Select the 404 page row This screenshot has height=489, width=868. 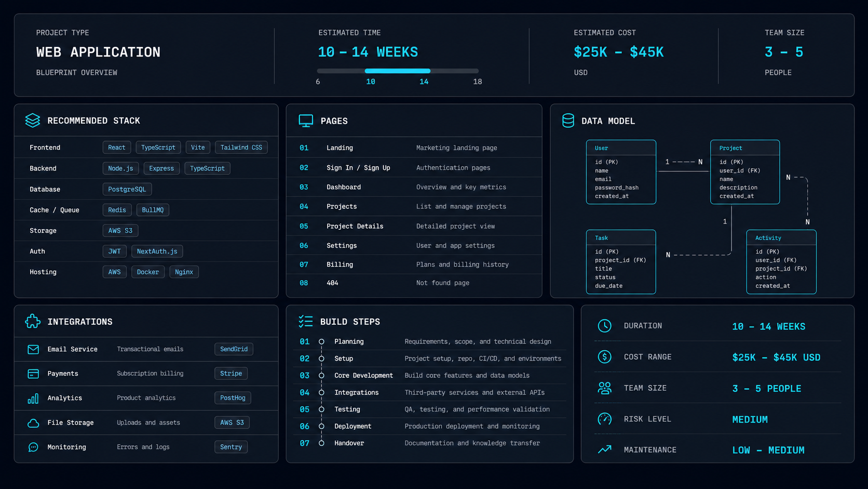click(x=414, y=283)
